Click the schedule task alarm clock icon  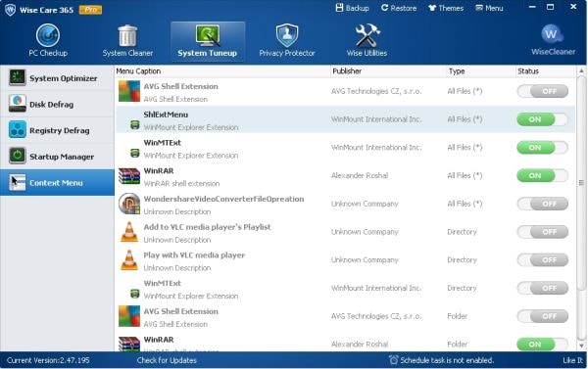[x=393, y=360]
